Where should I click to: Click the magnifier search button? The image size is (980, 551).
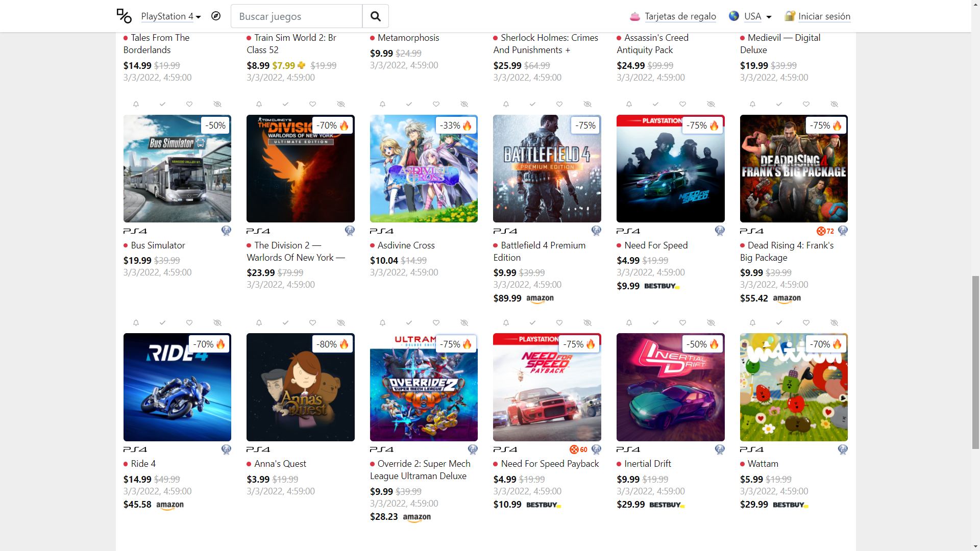click(376, 16)
